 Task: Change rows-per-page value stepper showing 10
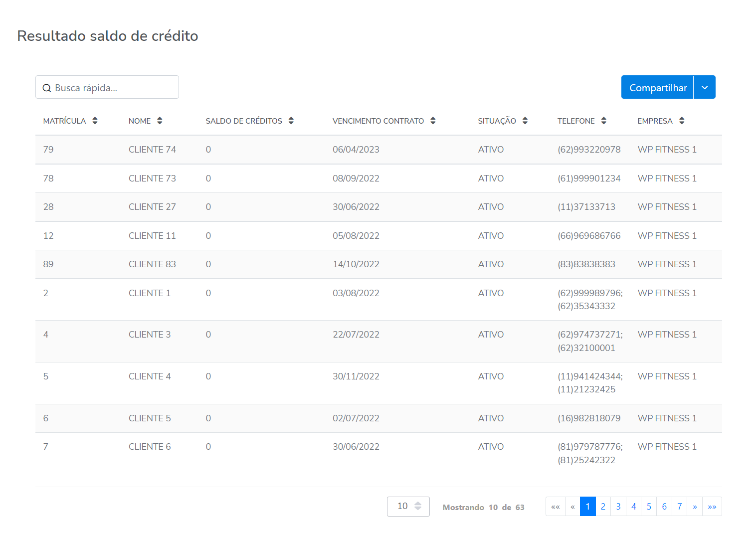point(418,506)
